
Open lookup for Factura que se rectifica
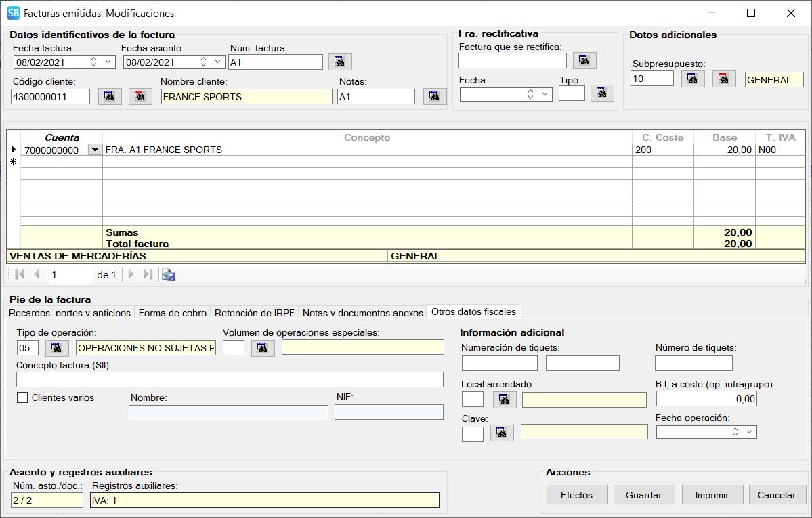click(x=584, y=61)
